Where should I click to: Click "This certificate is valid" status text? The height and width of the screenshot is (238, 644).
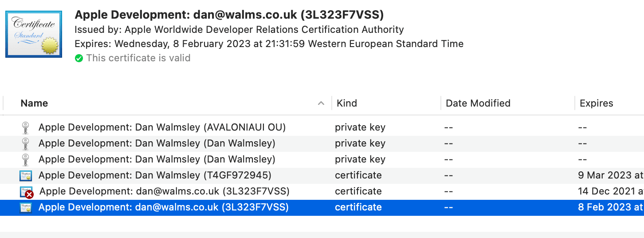(x=138, y=58)
